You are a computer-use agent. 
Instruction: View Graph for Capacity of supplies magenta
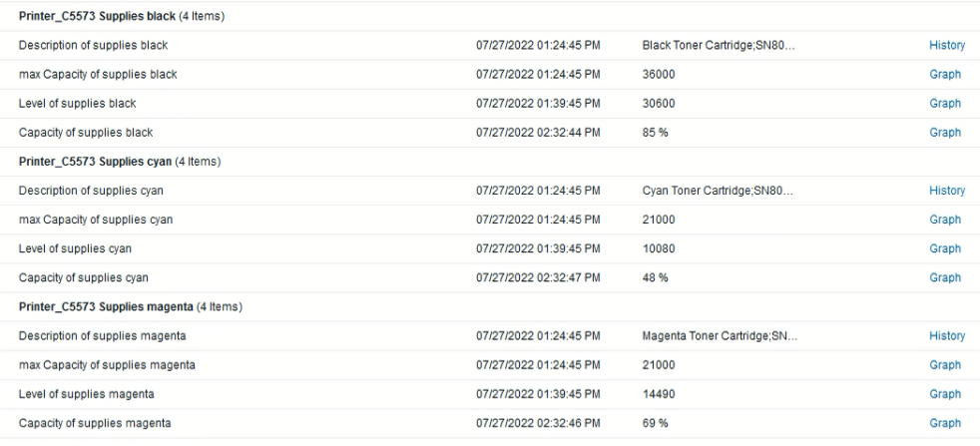click(944, 422)
